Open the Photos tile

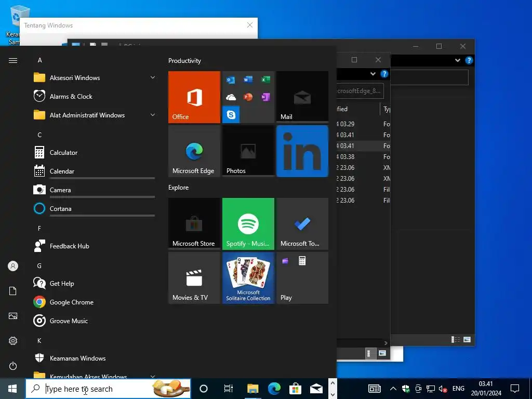pyautogui.click(x=248, y=151)
